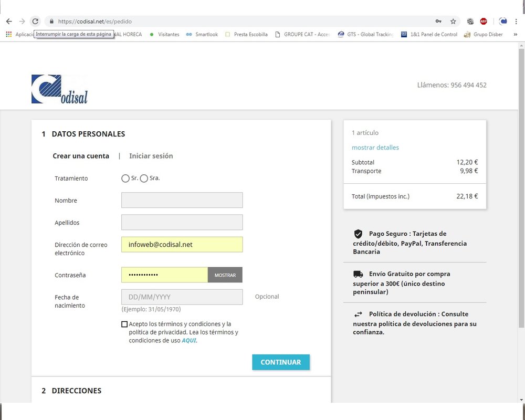Open the AdBlock Plus extension icon
The height and width of the screenshot is (420, 525).
(x=484, y=22)
